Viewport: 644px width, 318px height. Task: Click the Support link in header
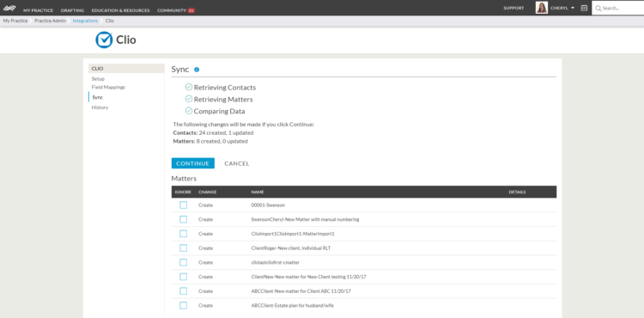pyautogui.click(x=513, y=8)
